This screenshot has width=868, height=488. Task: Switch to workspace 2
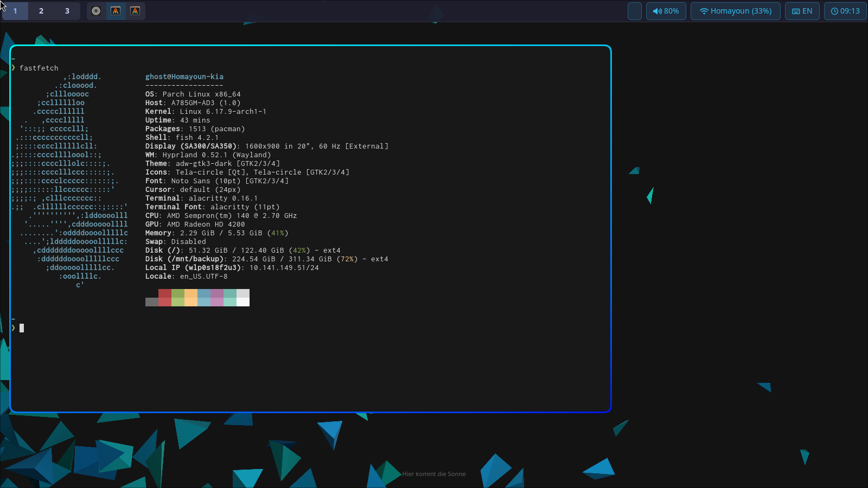point(41,11)
